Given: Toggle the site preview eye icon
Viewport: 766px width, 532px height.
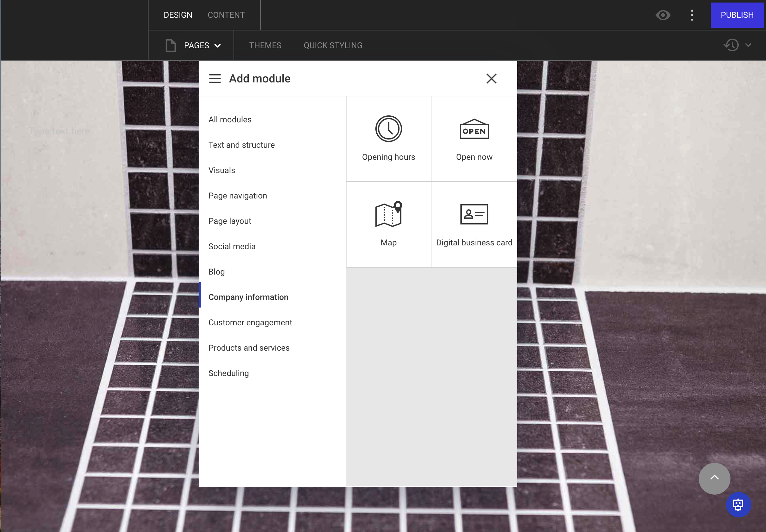Looking at the screenshot, I should point(663,15).
